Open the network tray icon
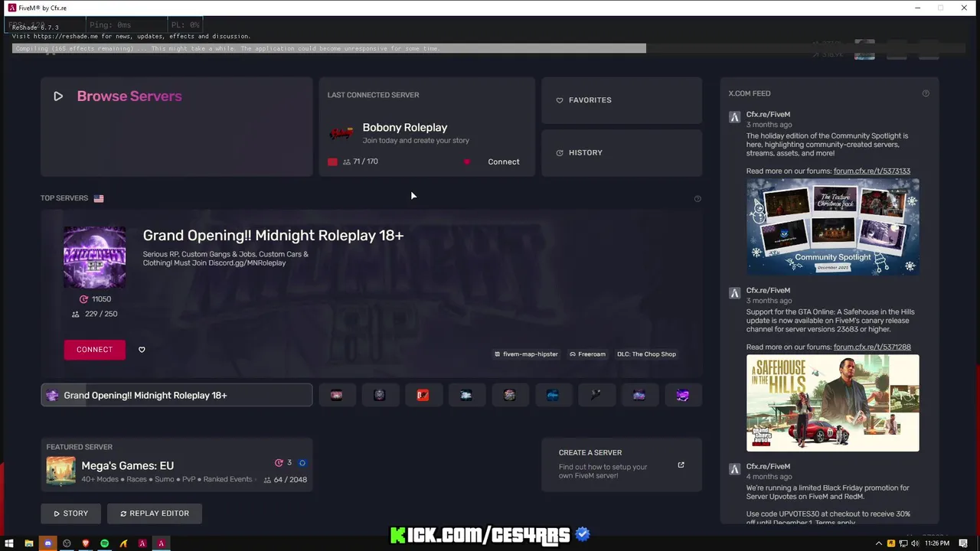 903,543
